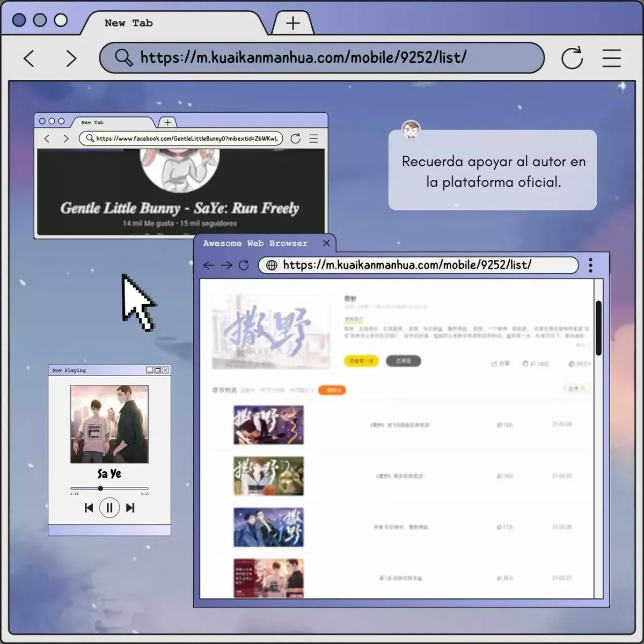Click the magnifier icon in the Facebook address bar
The height and width of the screenshot is (644, 644).
[x=90, y=138]
